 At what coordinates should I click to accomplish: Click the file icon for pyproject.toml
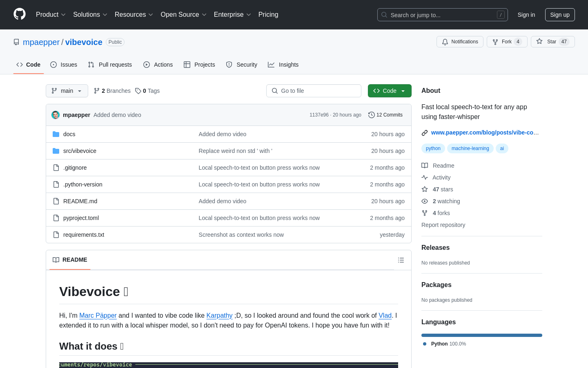coord(56,218)
